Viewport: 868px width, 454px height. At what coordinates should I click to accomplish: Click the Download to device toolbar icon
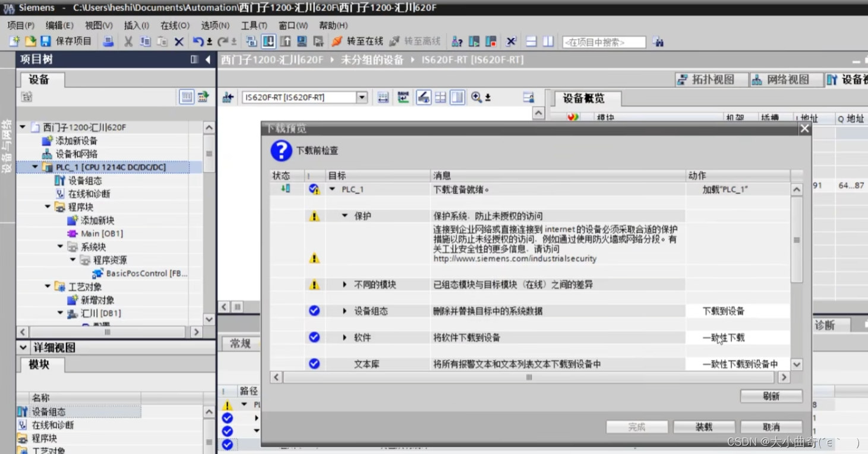point(269,42)
